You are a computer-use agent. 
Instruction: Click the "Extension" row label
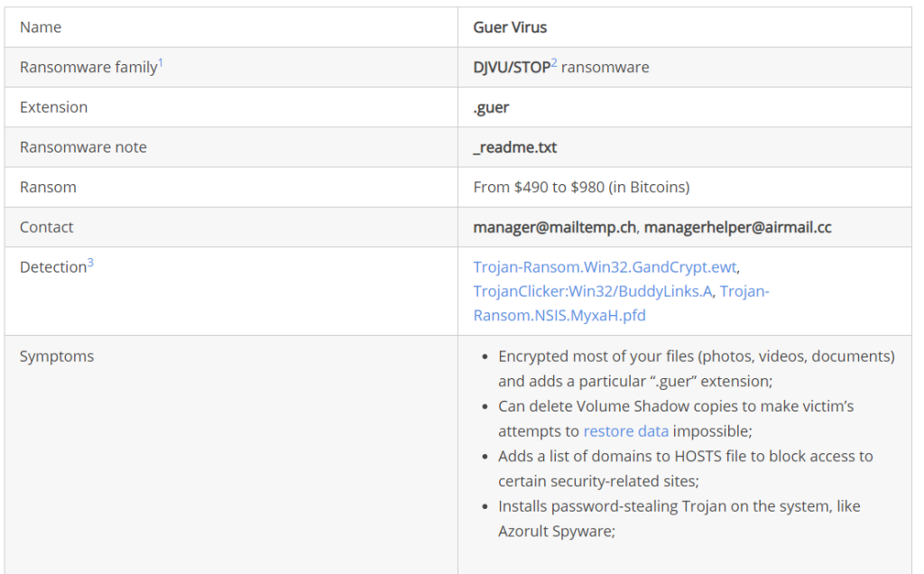coord(53,107)
